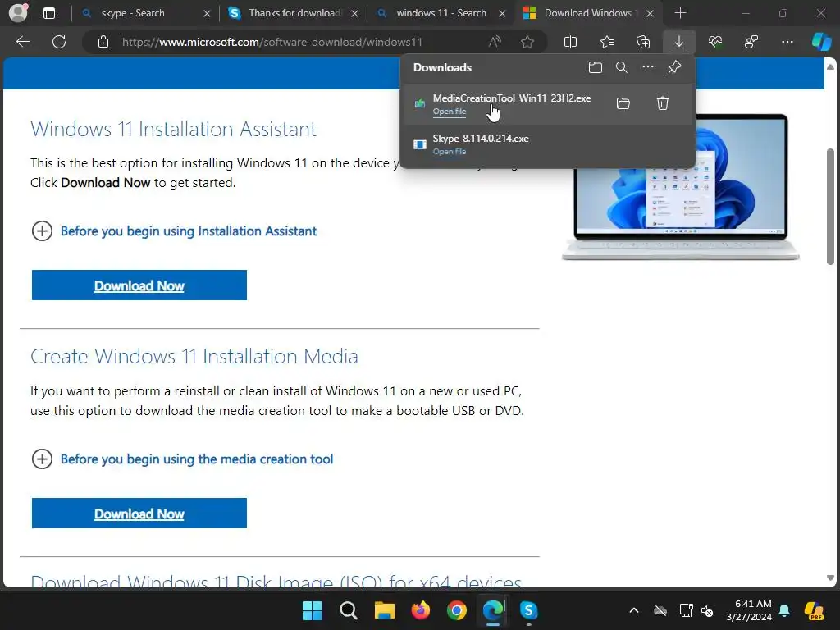Open the Collections icon

coord(643,42)
